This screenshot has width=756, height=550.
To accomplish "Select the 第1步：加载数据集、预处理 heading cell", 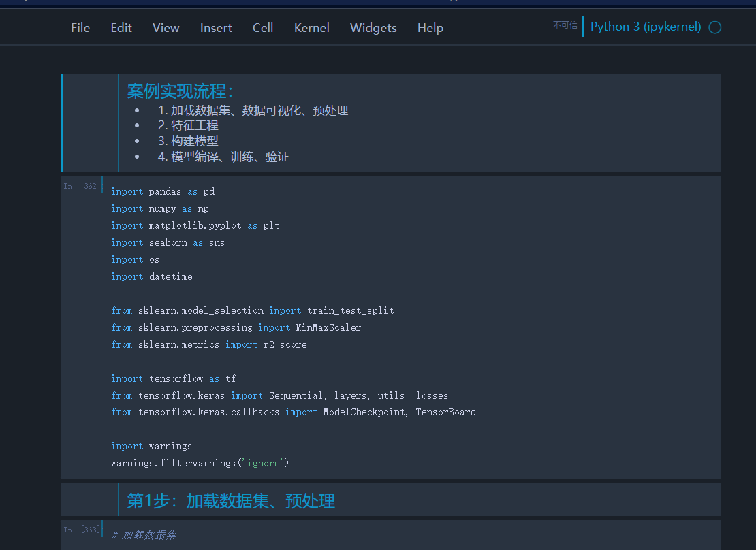I will click(x=230, y=501).
